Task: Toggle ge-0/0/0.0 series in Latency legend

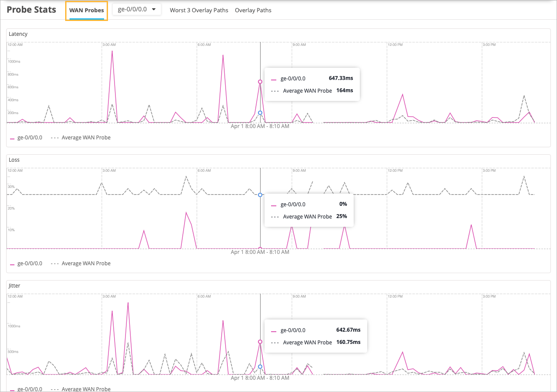Action: 26,138
